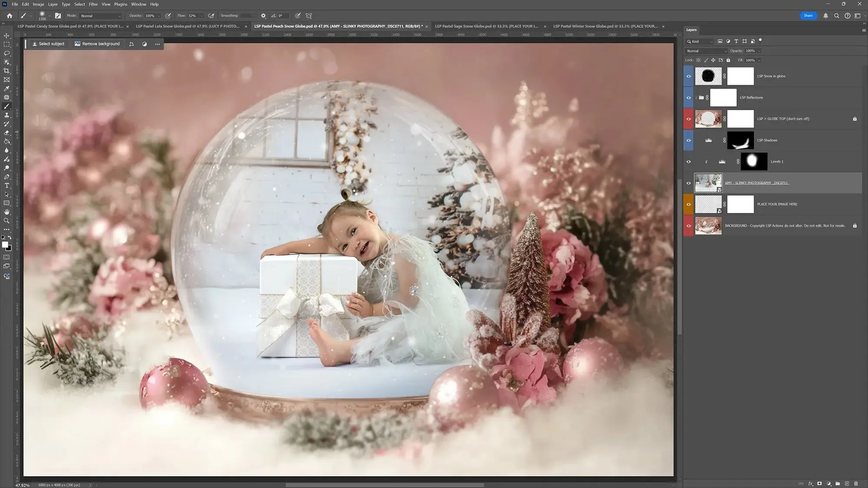868x488 pixels.
Task: Open the brush Opacity dropdown arrow
Action: click(159, 16)
